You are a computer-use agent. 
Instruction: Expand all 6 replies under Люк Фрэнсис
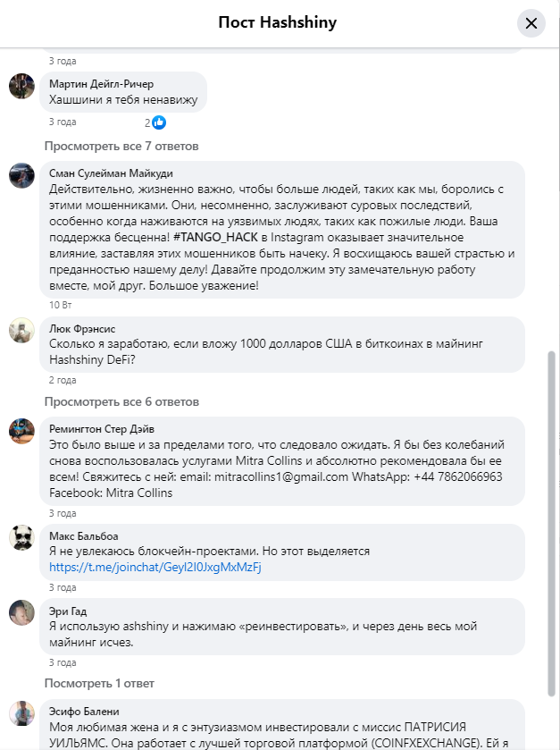121,402
